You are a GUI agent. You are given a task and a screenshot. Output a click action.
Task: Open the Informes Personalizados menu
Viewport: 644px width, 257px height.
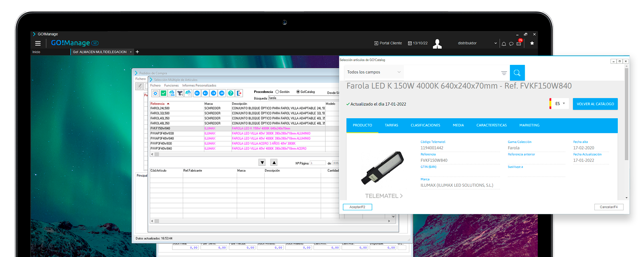click(x=199, y=85)
